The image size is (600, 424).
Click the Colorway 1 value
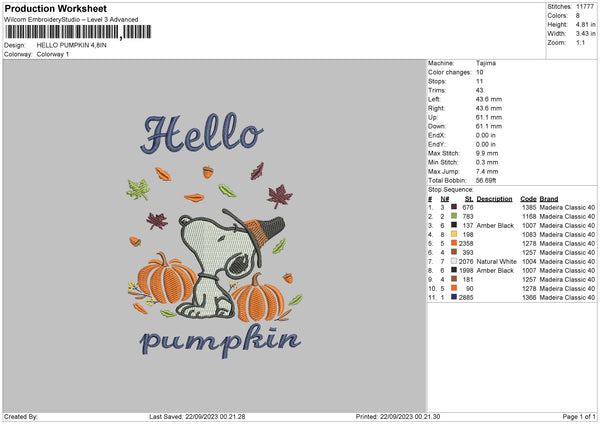(x=53, y=54)
